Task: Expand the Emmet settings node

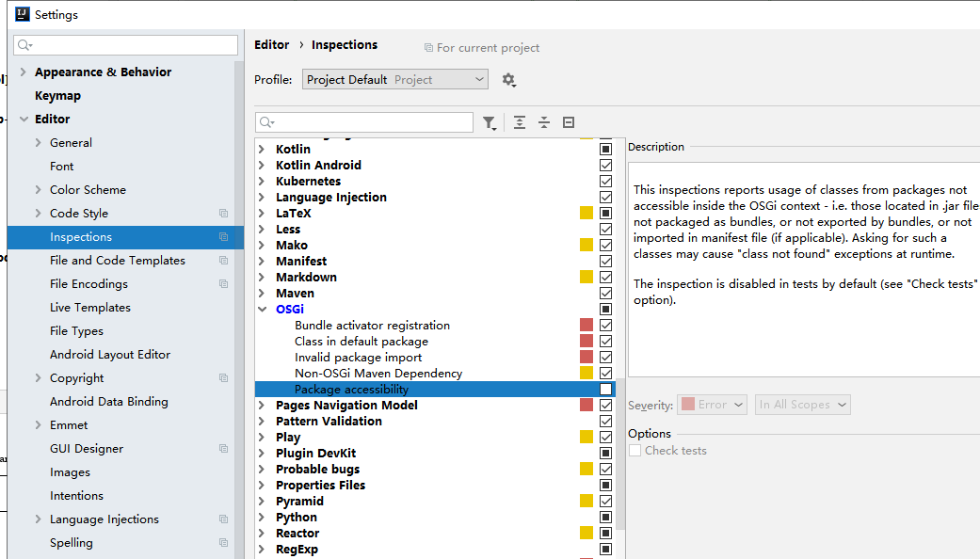Action: 38,425
